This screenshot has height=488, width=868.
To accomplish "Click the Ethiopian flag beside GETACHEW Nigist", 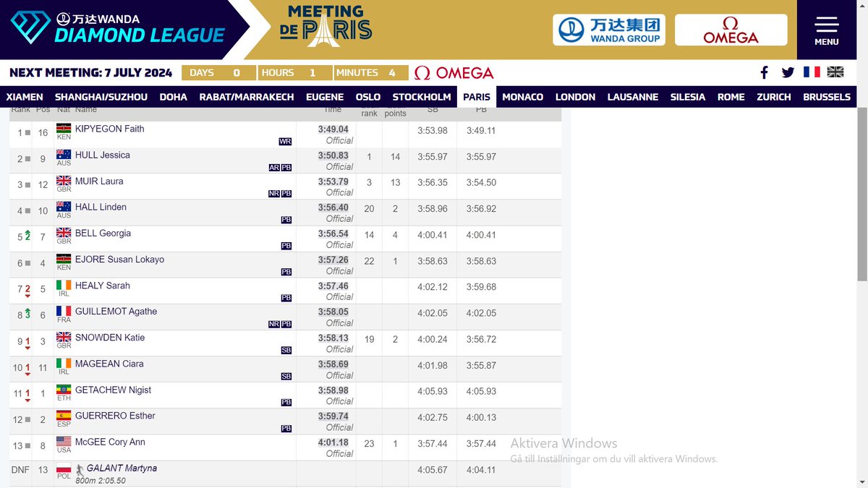I will click(x=64, y=390).
